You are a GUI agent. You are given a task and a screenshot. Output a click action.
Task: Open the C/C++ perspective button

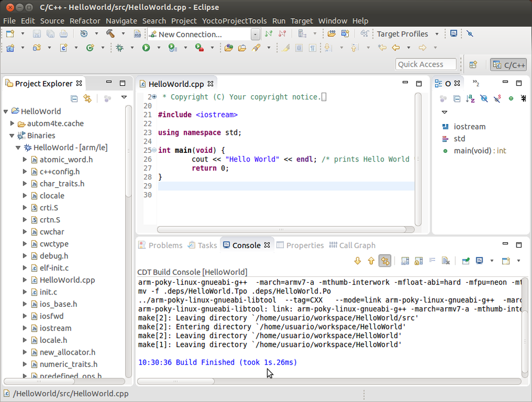(508, 64)
